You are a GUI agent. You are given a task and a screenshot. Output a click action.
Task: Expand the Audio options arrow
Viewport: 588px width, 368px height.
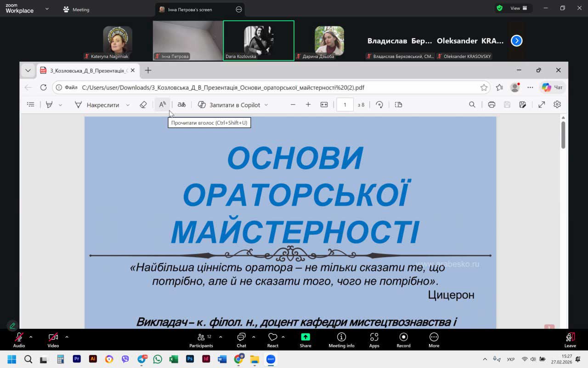31,337
